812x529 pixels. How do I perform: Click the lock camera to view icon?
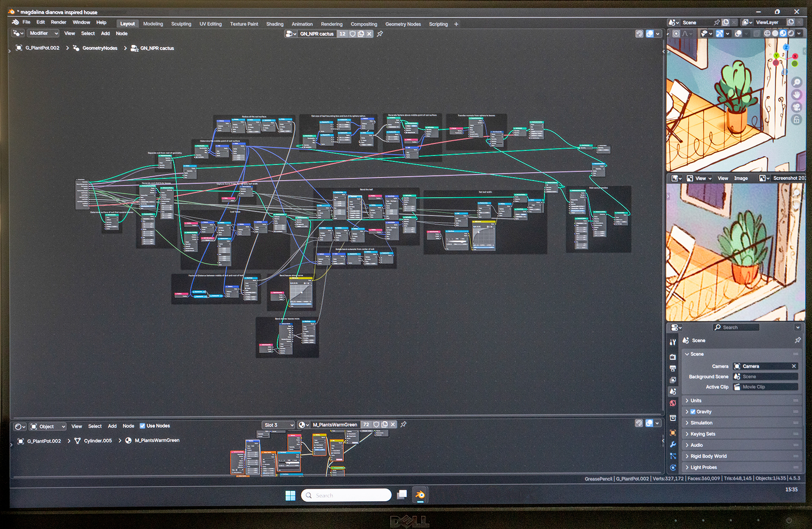pyautogui.click(x=797, y=120)
